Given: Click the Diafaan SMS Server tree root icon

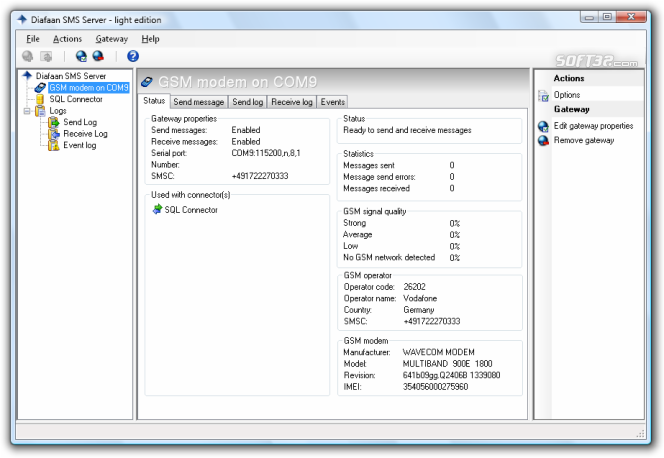Looking at the screenshot, I should tap(28, 76).
